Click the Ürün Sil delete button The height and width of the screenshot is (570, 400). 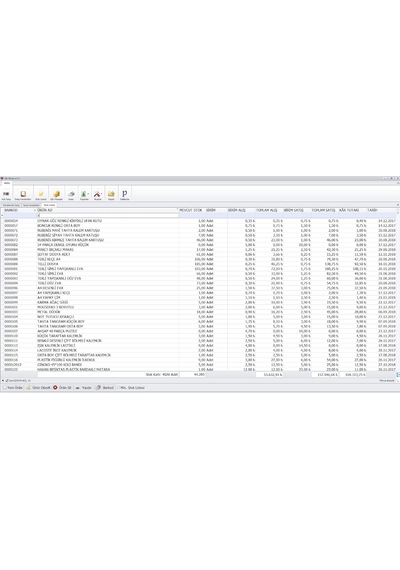point(63,388)
